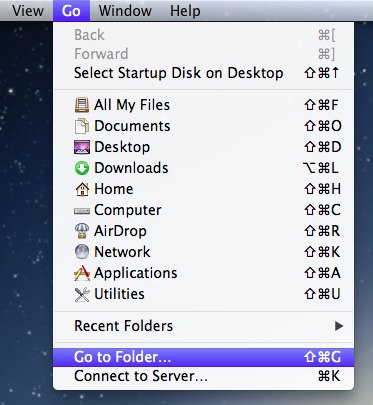Select the Utilities text label

click(119, 294)
